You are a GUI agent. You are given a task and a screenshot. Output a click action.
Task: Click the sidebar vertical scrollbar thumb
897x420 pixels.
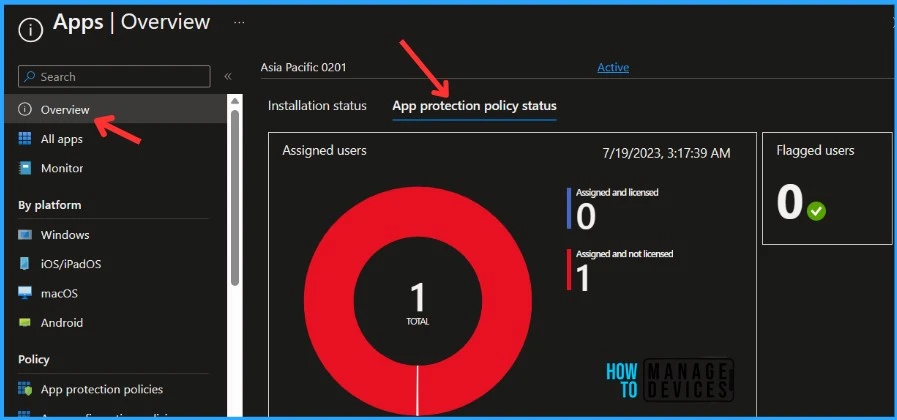235,197
